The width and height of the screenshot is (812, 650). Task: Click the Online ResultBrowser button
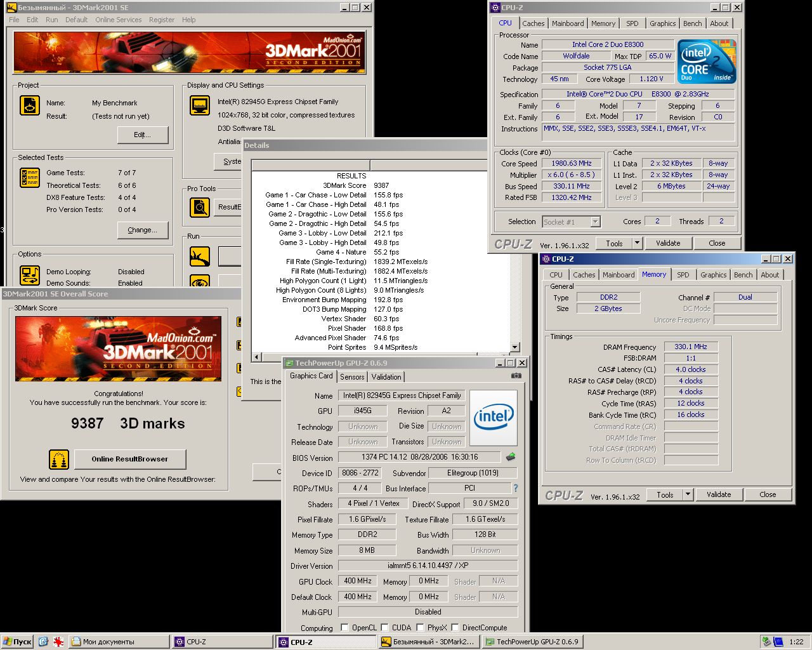(130, 459)
